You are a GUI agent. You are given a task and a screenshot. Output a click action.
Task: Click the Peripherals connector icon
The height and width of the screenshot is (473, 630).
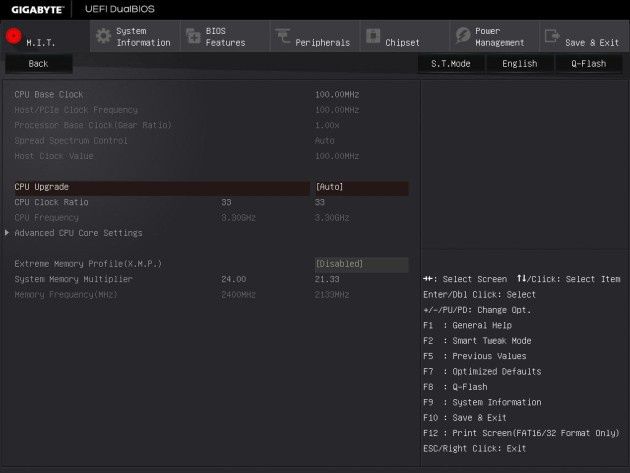283,36
